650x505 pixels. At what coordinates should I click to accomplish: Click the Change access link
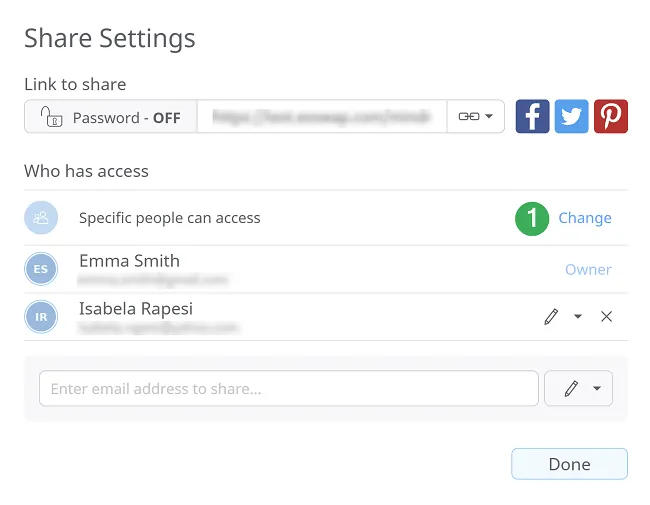click(x=584, y=218)
